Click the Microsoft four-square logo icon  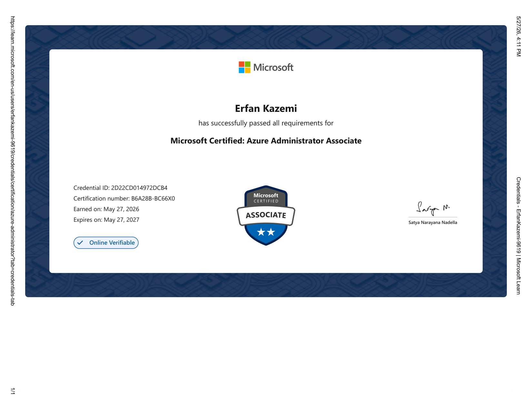[244, 67]
